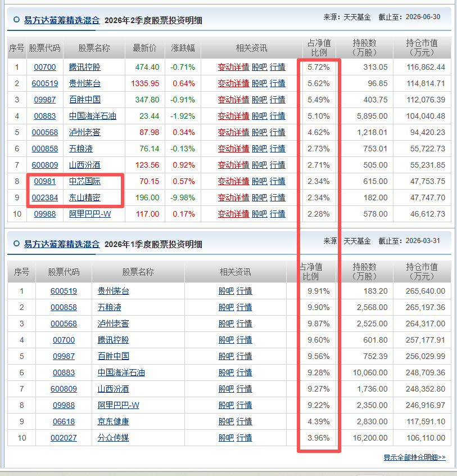Image resolution: width=457 pixels, height=476 pixels.
Task: Open 变动详情 for the 山西汾酒 row
Action: (x=233, y=165)
